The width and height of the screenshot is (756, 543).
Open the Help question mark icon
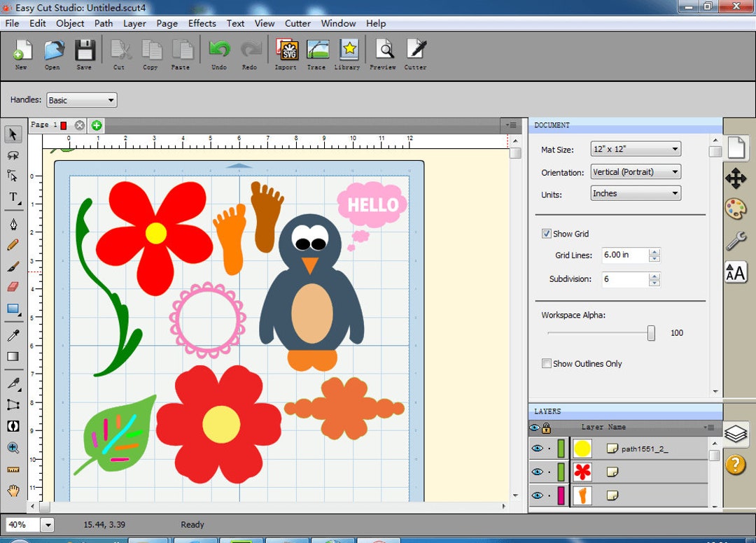[x=736, y=464]
